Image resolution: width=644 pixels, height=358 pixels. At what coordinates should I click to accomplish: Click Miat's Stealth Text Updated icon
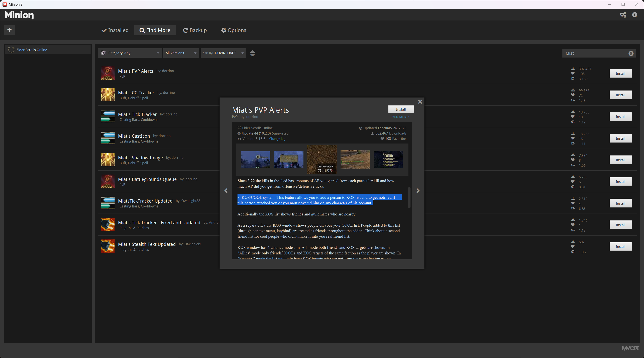tap(108, 246)
